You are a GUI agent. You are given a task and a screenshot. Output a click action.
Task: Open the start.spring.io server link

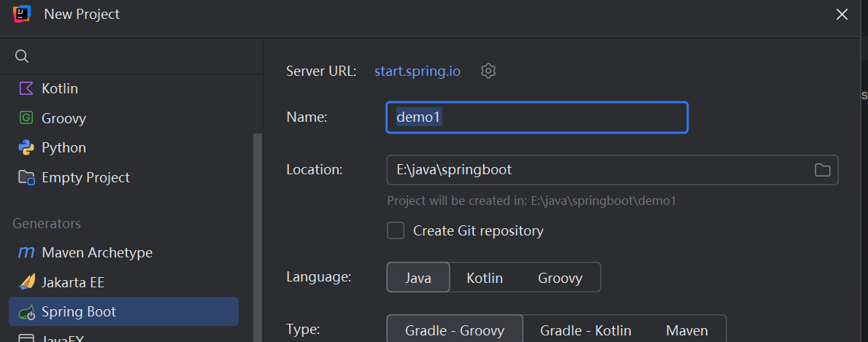[x=417, y=71]
